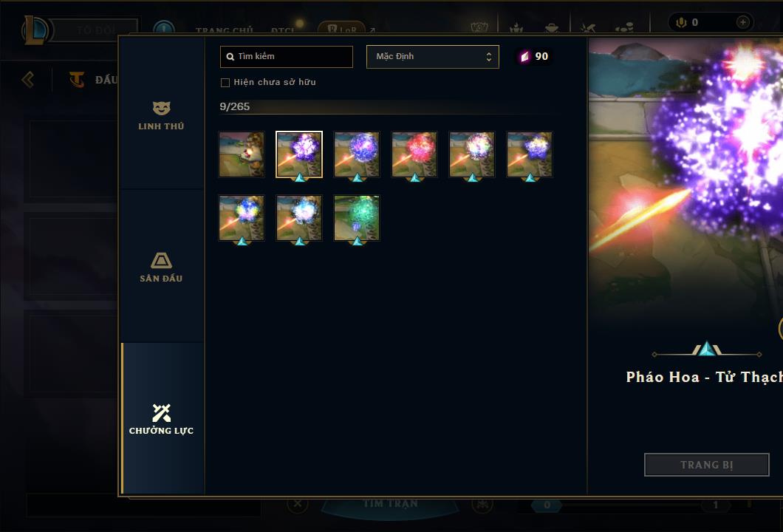The image size is (783, 532).
Task: Click the up-down arrows of Mặc Định dropdown
Action: [x=489, y=57]
